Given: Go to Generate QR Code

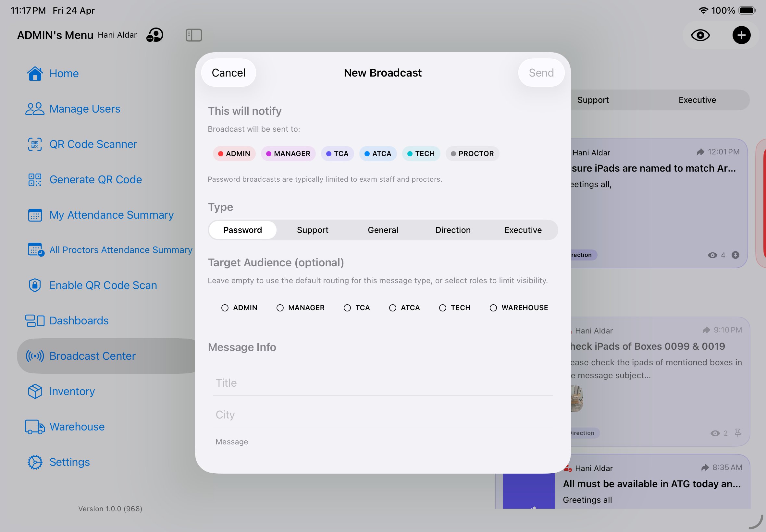Looking at the screenshot, I should (x=95, y=179).
